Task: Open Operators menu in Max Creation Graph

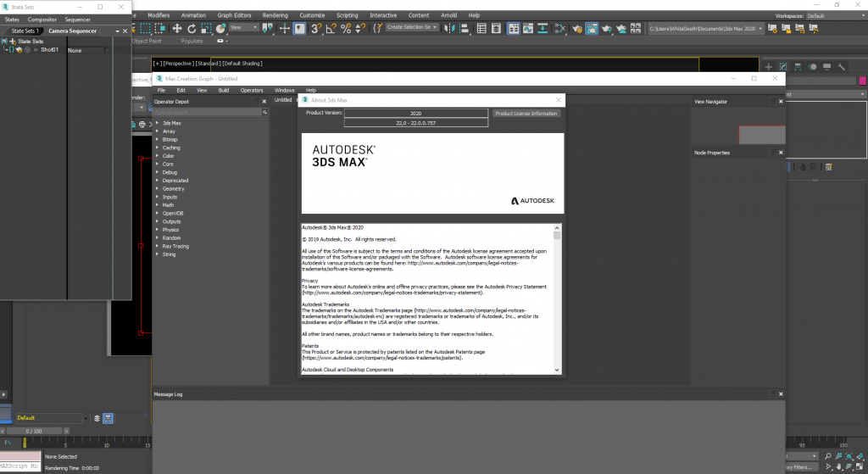Action: (x=252, y=90)
